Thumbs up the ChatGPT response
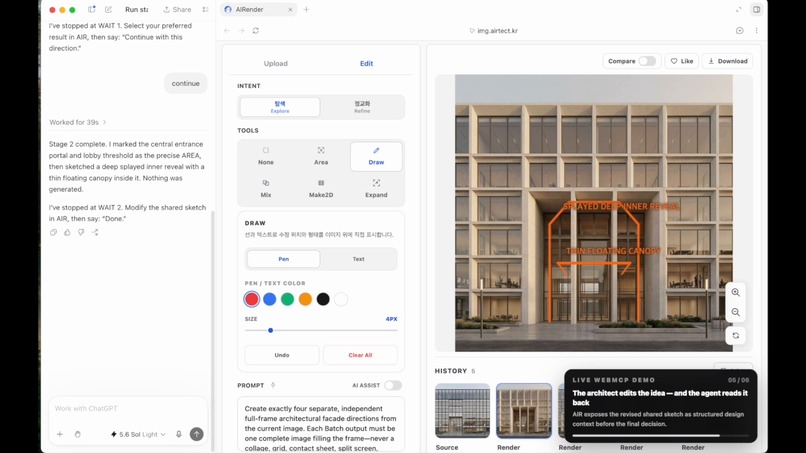This screenshot has height=453, width=806. point(67,232)
